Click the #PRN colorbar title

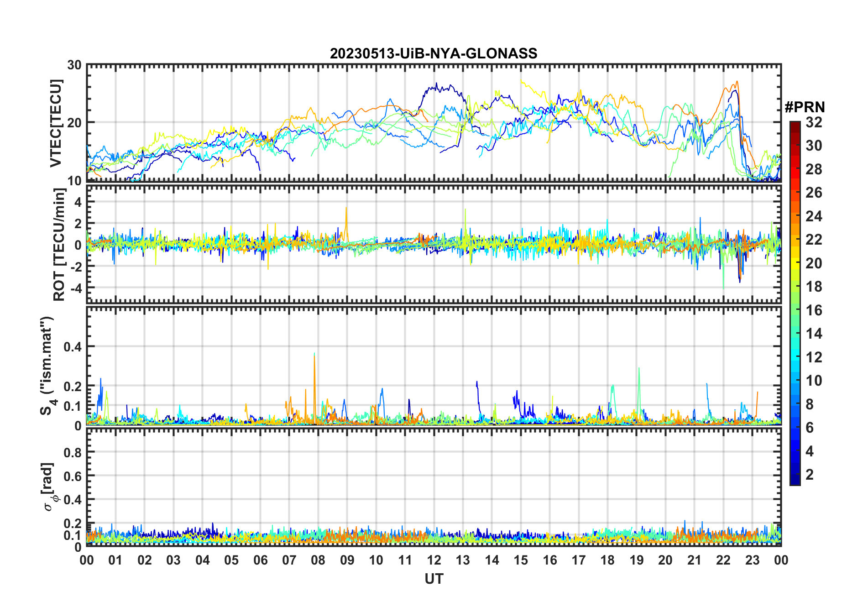pyautogui.click(x=805, y=107)
